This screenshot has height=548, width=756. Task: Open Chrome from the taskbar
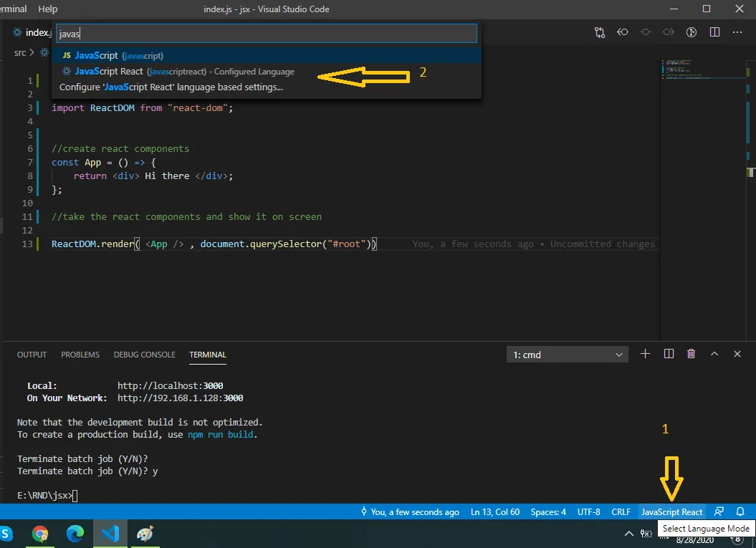point(40,534)
